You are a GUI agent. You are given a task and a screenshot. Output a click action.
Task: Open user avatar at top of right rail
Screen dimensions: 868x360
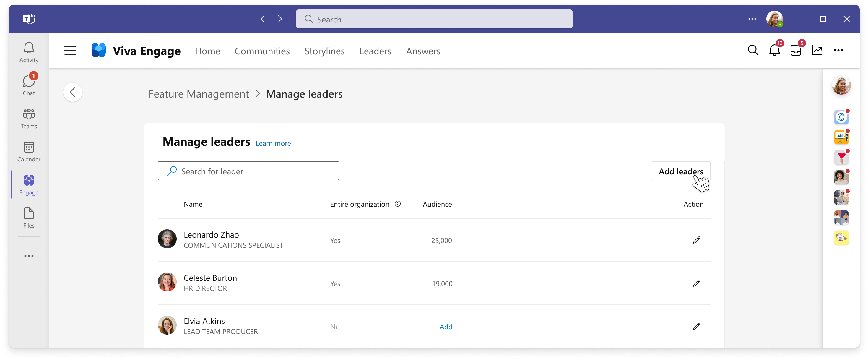coord(841,85)
